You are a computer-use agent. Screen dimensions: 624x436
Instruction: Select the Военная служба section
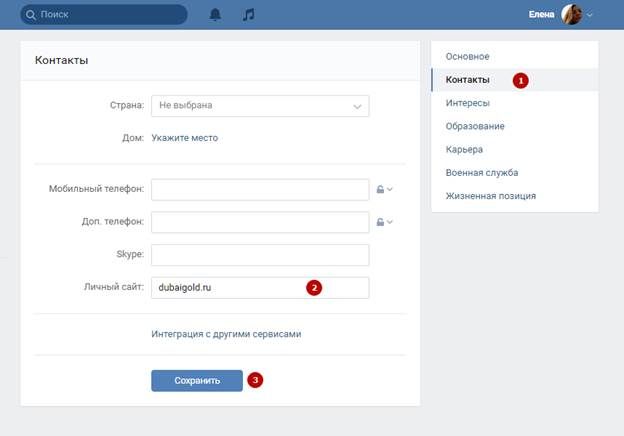pyautogui.click(x=482, y=172)
